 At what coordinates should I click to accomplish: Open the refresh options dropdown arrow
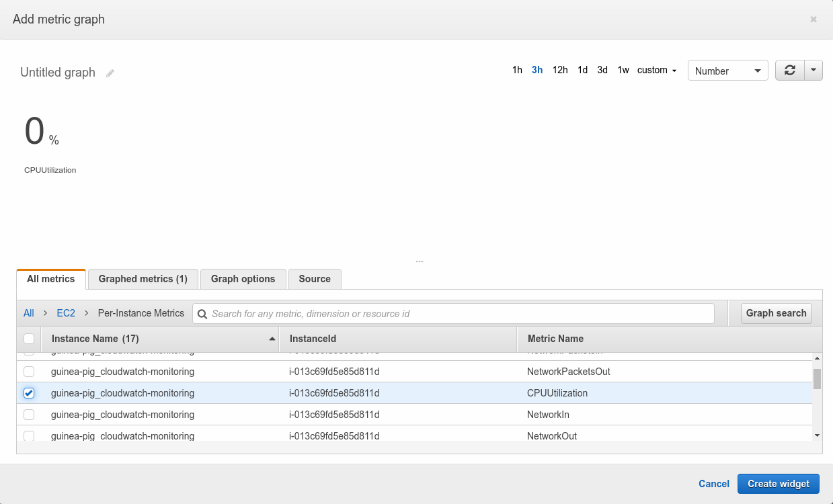pos(814,71)
